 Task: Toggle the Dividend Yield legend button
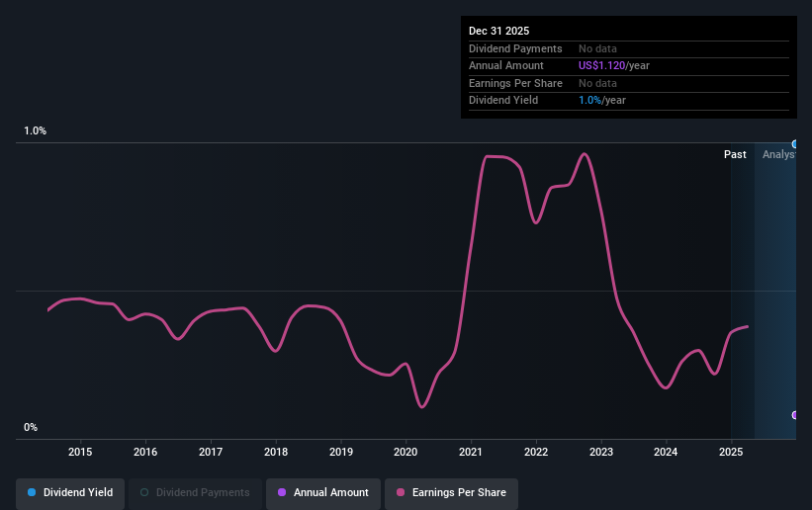[70, 492]
